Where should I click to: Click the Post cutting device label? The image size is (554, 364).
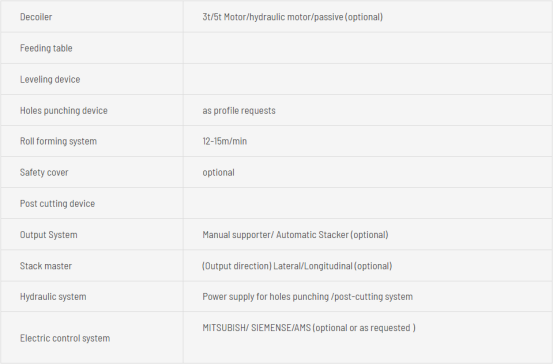click(57, 204)
